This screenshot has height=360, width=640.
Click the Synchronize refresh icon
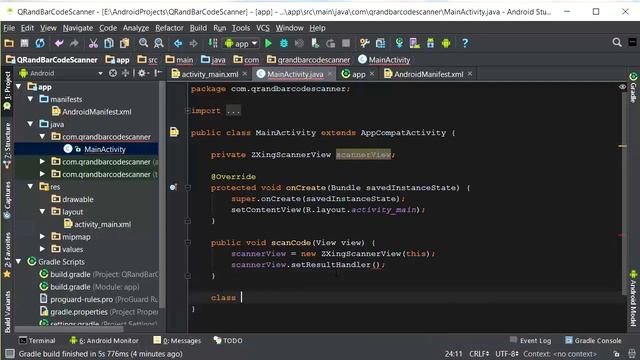40,43
